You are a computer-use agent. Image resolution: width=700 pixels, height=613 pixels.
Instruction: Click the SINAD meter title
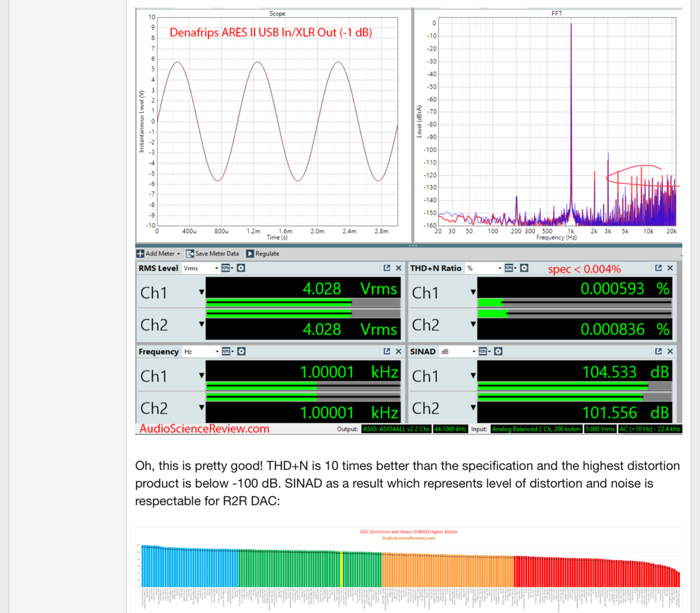click(x=423, y=351)
